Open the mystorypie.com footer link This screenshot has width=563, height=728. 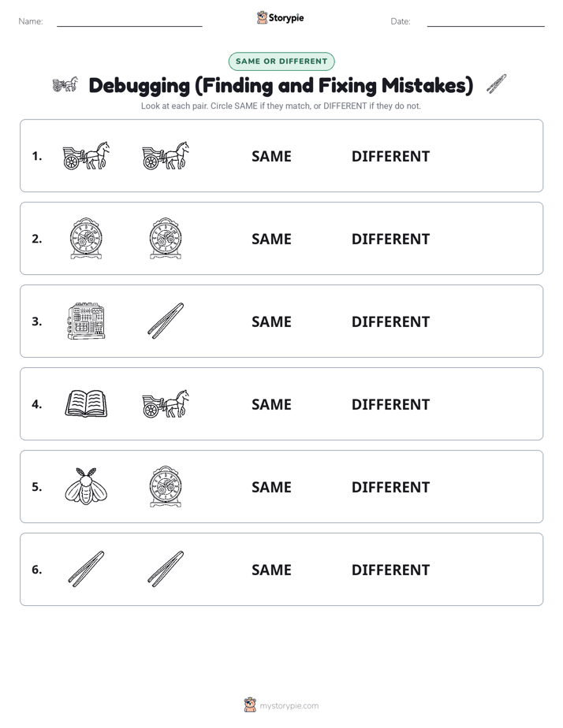(x=289, y=706)
